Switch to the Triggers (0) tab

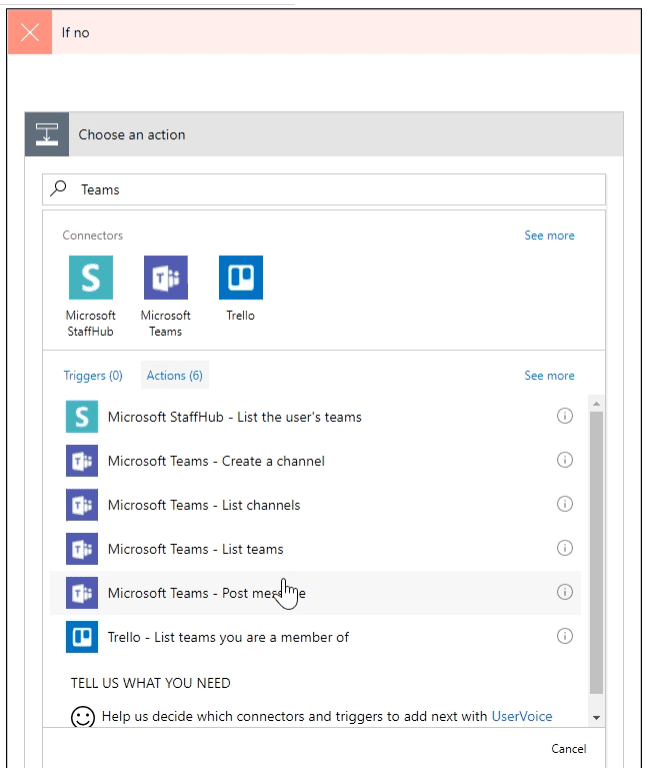pyautogui.click(x=93, y=376)
